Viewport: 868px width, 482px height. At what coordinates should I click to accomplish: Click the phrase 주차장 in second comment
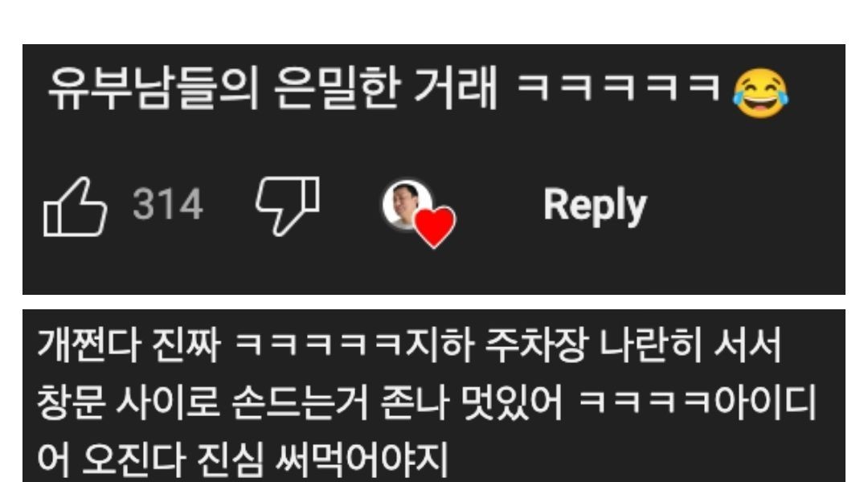pyautogui.click(x=535, y=344)
